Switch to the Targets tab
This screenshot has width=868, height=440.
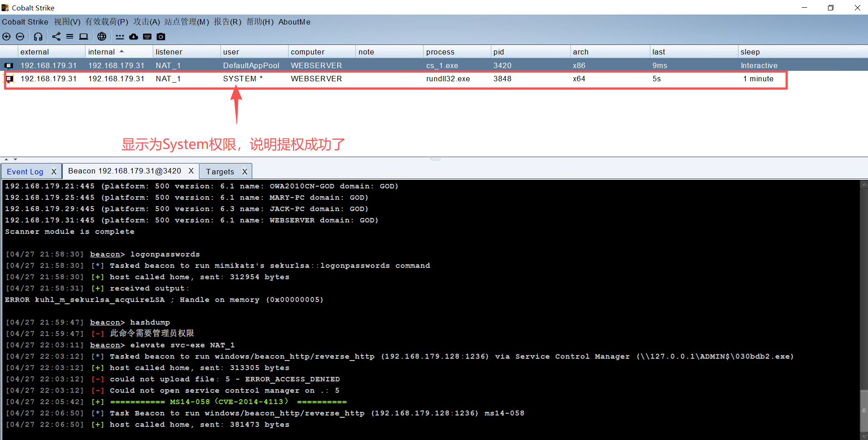220,172
